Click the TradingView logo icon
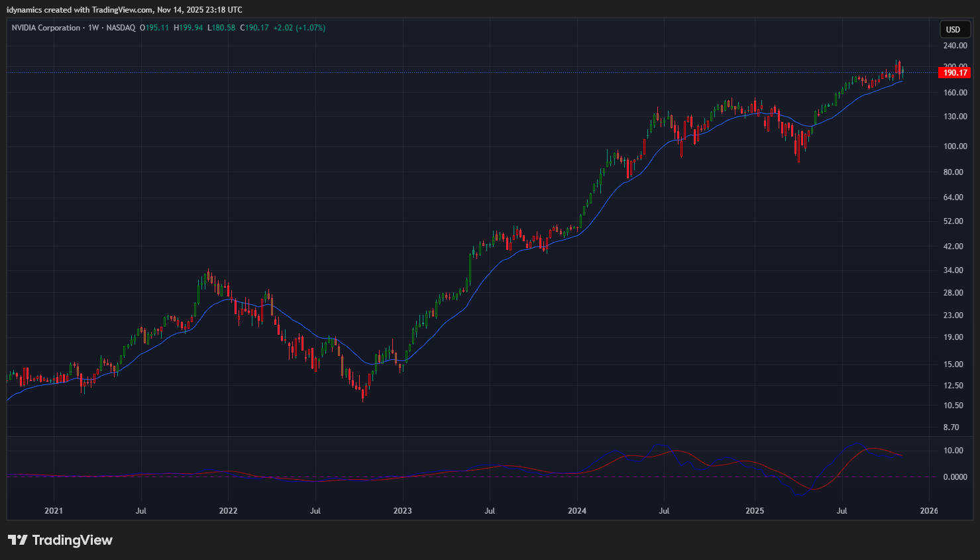Viewport: 980px width, 560px height. click(x=18, y=540)
